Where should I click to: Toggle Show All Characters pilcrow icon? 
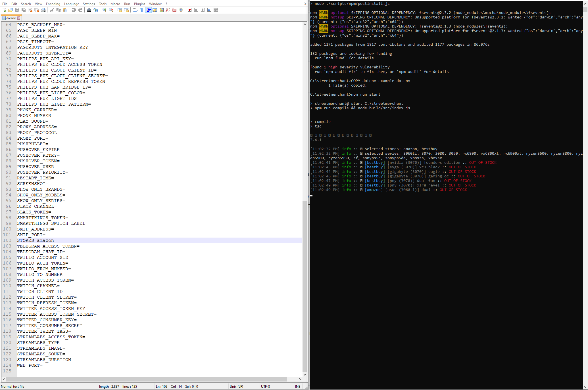click(141, 10)
